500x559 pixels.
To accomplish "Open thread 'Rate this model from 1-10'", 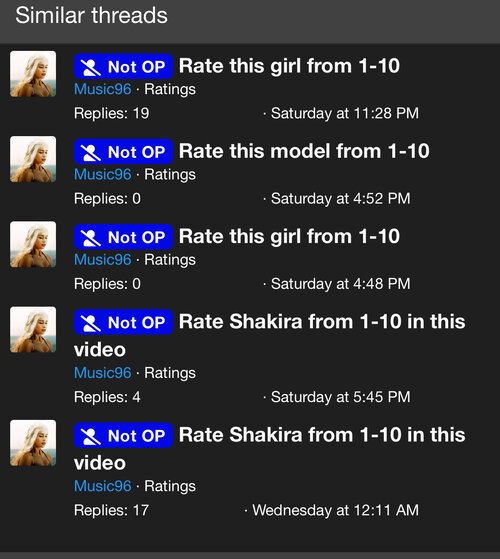I will click(304, 151).
